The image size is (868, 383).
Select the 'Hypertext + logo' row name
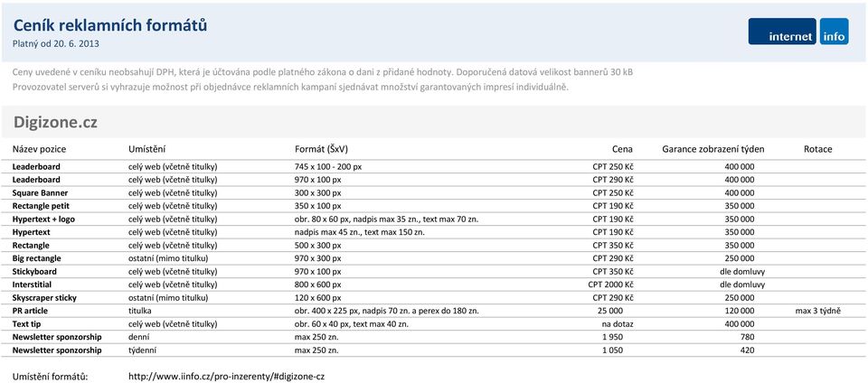(x=43, y=219)
